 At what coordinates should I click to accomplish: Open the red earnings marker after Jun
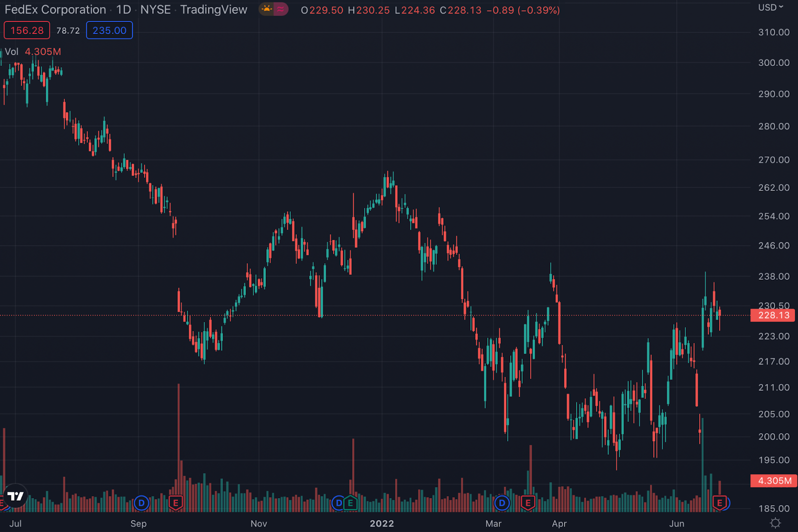pyautogui.click(x=719, y=503)
